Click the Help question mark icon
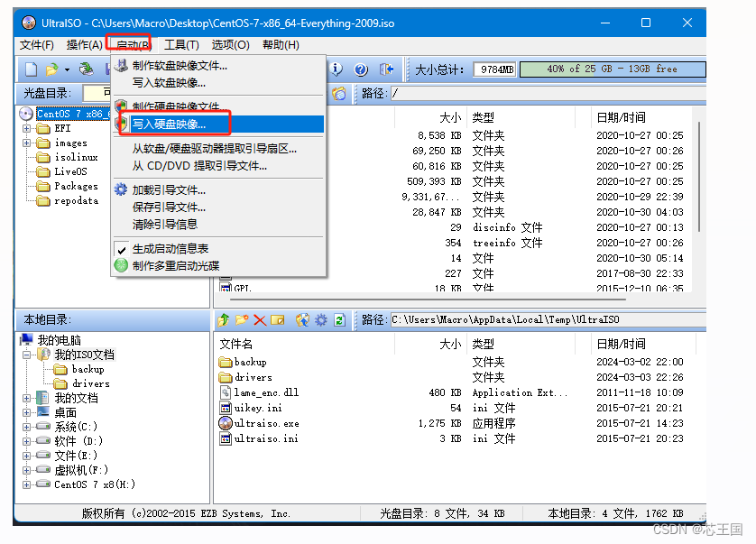Viewport: 756px width, 544px height. coord(361,69)
